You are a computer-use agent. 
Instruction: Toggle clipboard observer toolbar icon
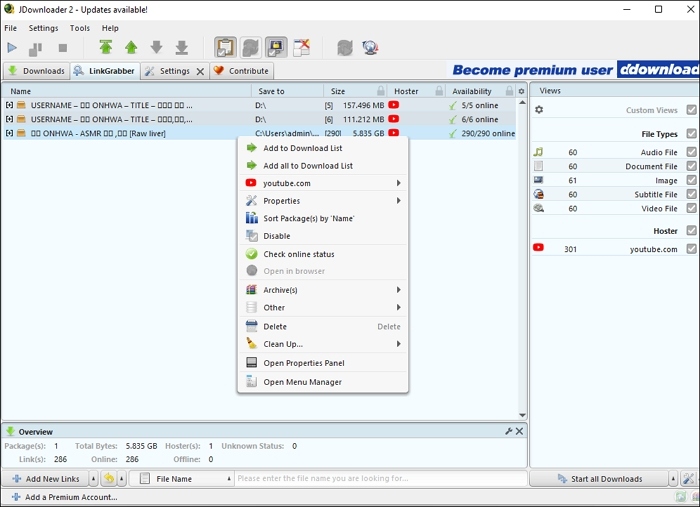225,47
